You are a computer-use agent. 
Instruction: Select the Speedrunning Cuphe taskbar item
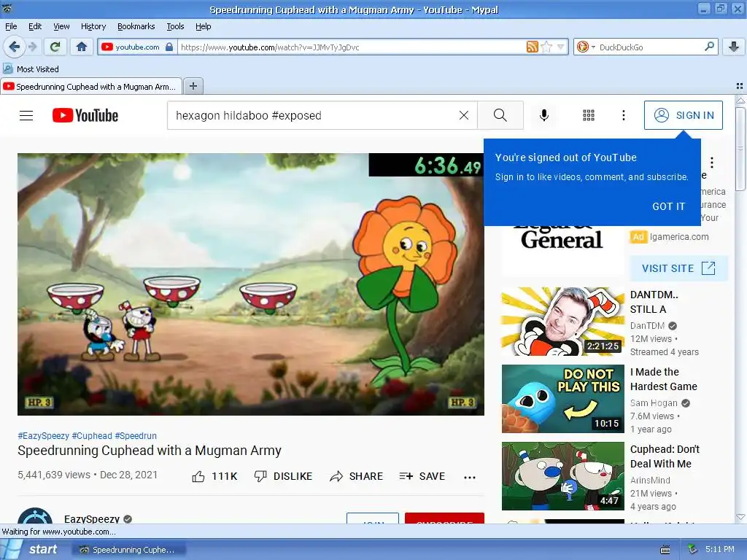128,550
